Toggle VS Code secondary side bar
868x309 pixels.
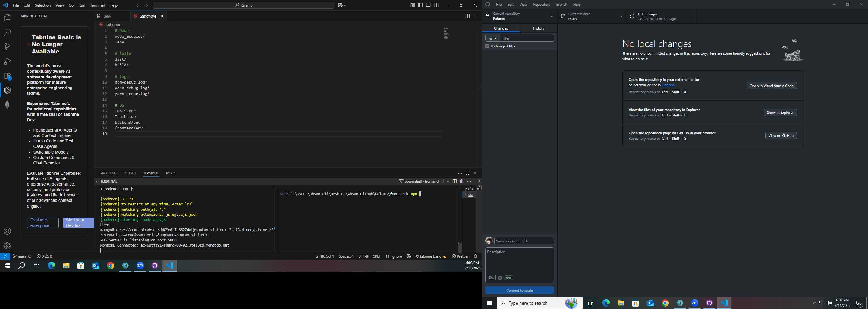436,5
